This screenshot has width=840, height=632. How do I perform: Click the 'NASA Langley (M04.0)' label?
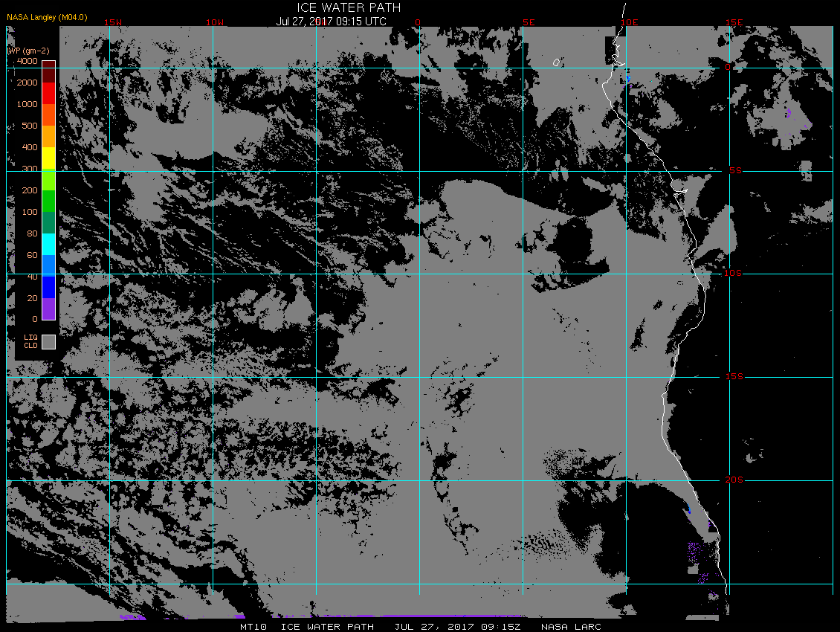click(47, 17)
